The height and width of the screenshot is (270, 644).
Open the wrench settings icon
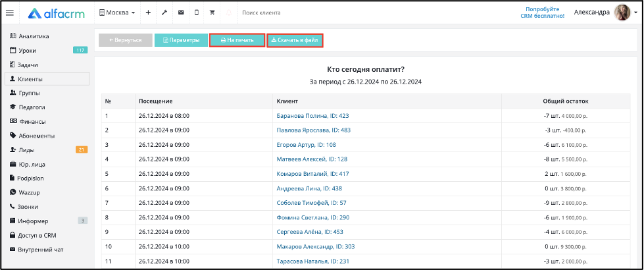pos(164,13)
